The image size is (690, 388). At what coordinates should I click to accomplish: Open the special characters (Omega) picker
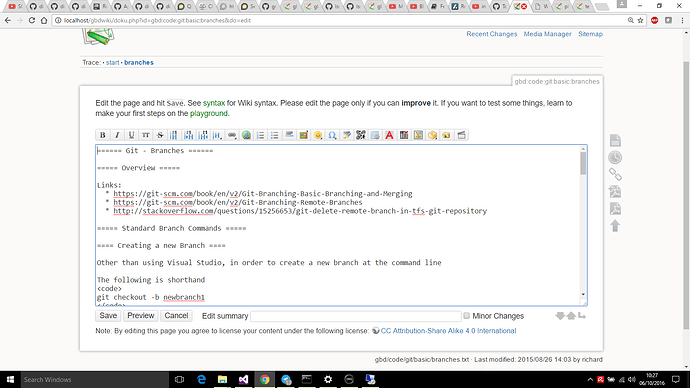coord(332,135)
